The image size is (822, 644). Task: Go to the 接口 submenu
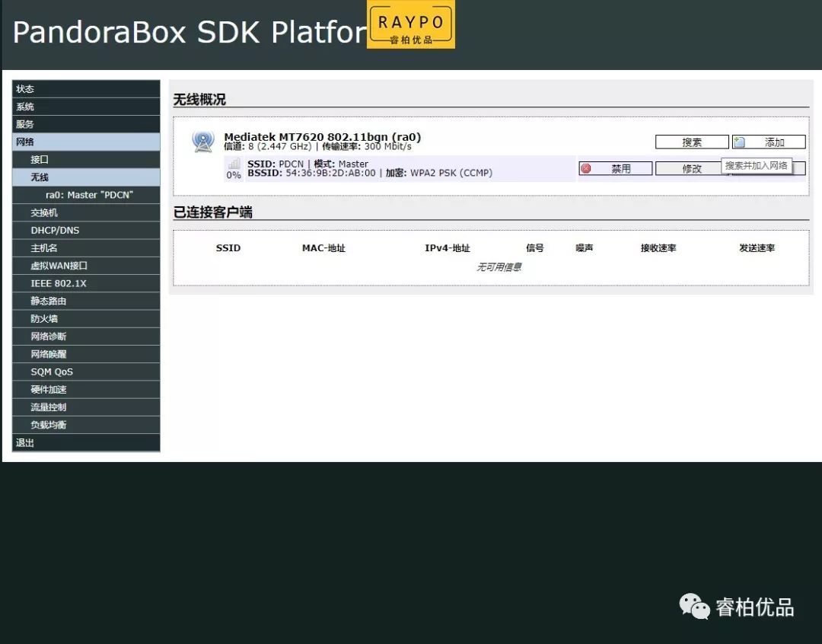tap(86, 159)
